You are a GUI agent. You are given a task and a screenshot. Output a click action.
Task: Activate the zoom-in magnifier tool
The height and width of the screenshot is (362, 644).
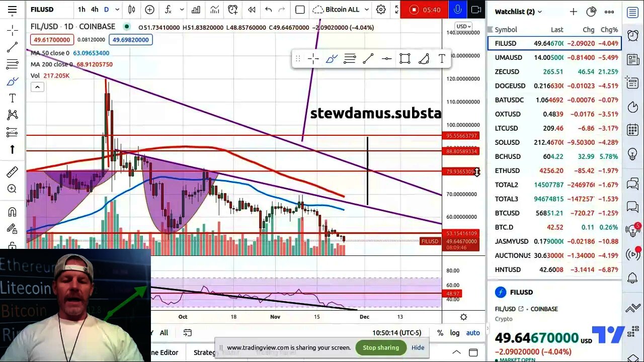tap(13, 189)
